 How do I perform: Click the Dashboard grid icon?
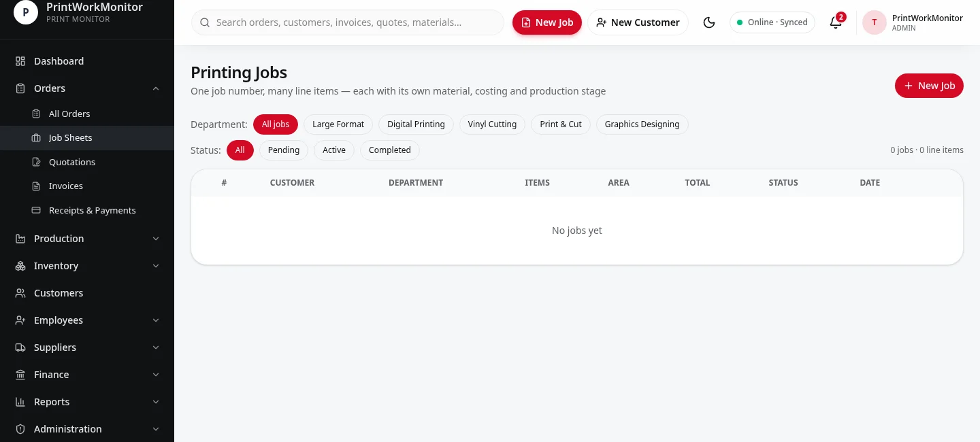pos(20,61)
